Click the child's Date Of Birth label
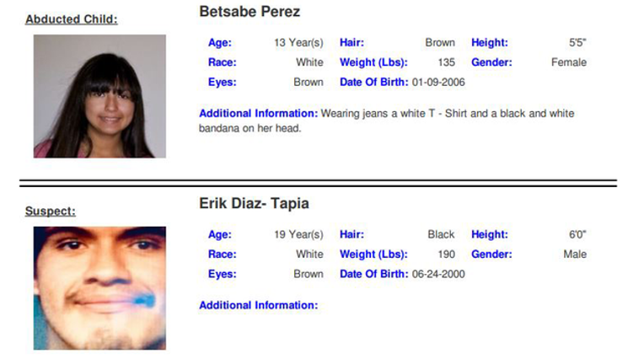This screenshot has width=644, height=364. [373, 82]
